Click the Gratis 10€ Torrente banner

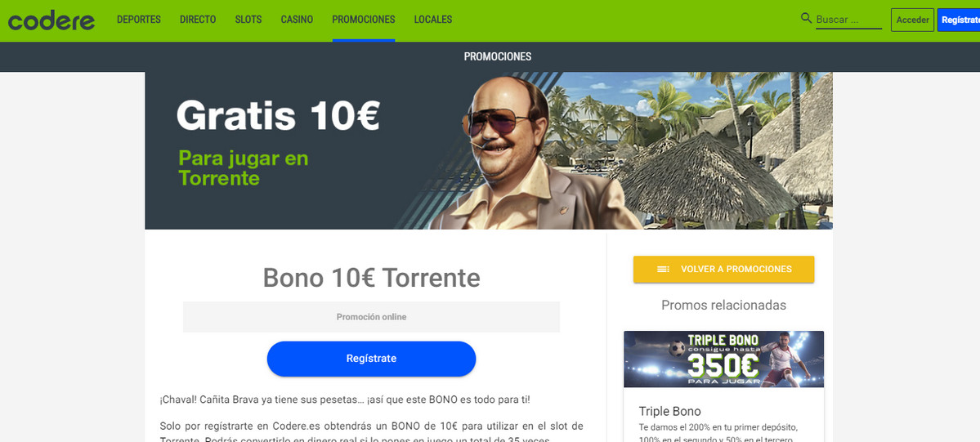point(489,150)
